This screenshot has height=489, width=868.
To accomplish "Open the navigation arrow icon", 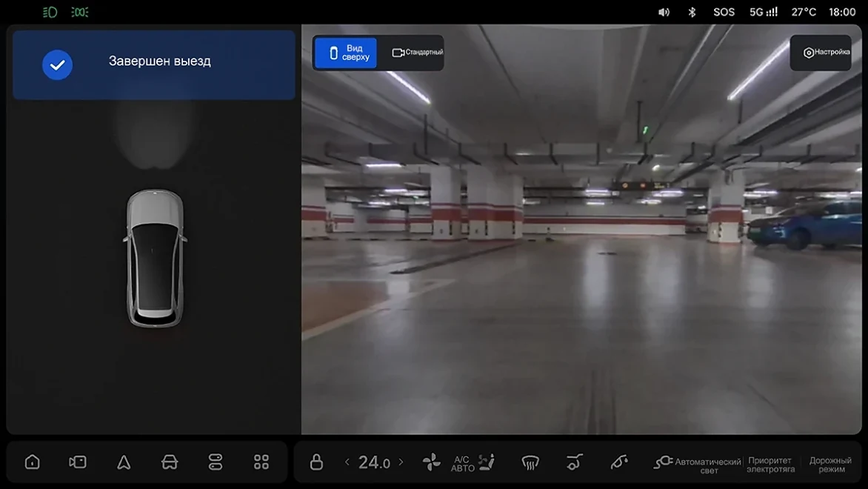I will pos(124,462).
